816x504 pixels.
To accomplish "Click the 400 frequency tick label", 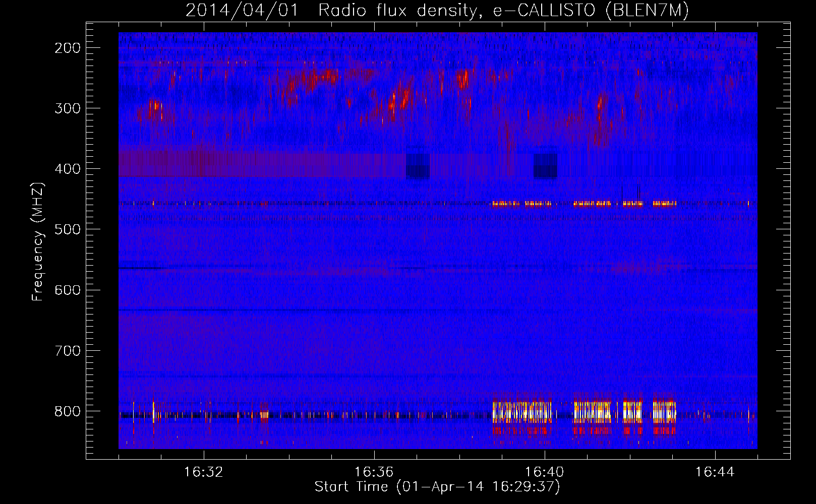I will coord(68,169).
